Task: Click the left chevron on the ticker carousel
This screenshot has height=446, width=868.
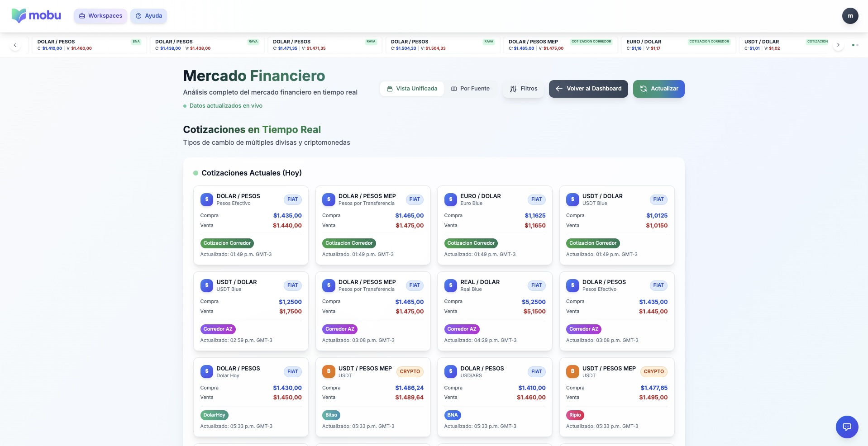Action: pyautogui.click(x=15, y=45)
